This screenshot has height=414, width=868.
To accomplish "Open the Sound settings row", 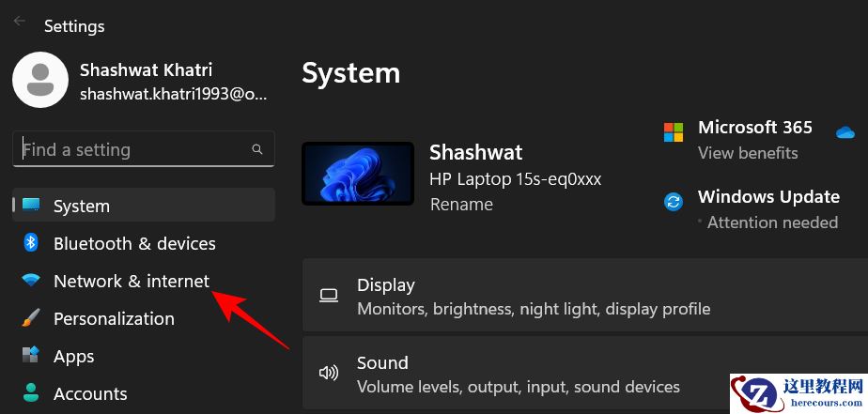I will point(582,374).
